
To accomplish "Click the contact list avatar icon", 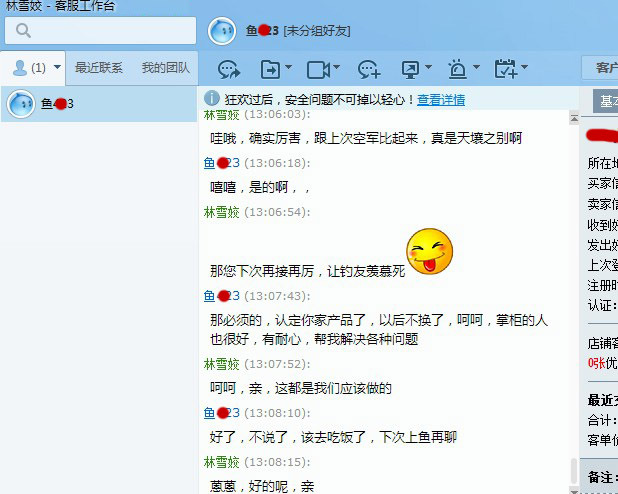I will [21, 104].
